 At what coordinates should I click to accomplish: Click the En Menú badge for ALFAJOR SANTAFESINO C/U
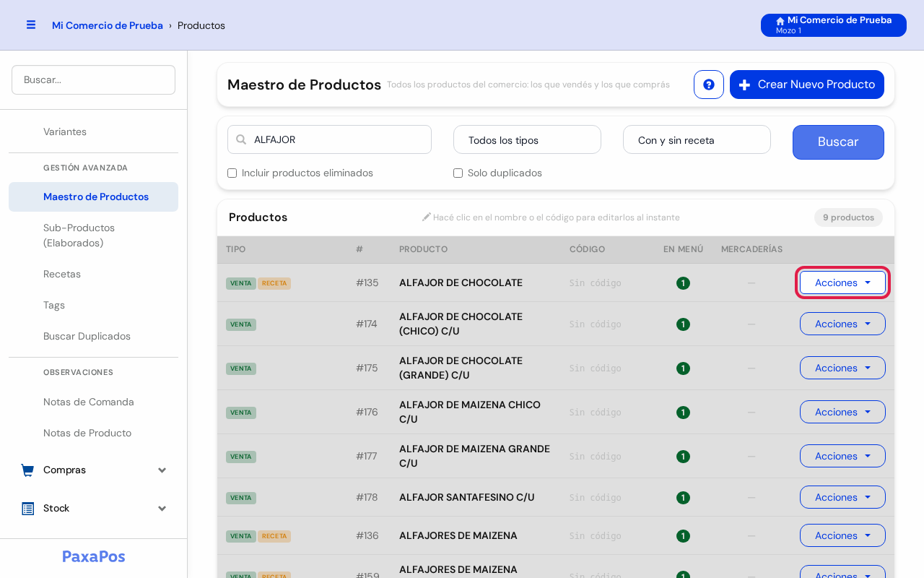coord(683,498)
